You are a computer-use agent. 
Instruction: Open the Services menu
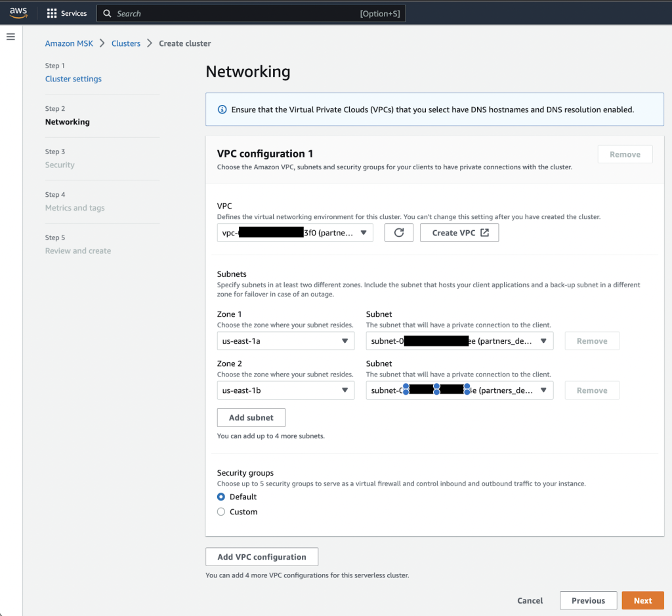[67, 12]
